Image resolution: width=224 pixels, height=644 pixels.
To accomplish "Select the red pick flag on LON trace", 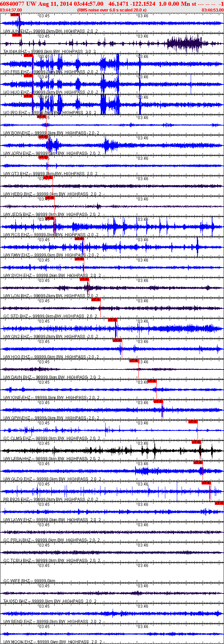I will pyautogui.click(x=85, y=279).
